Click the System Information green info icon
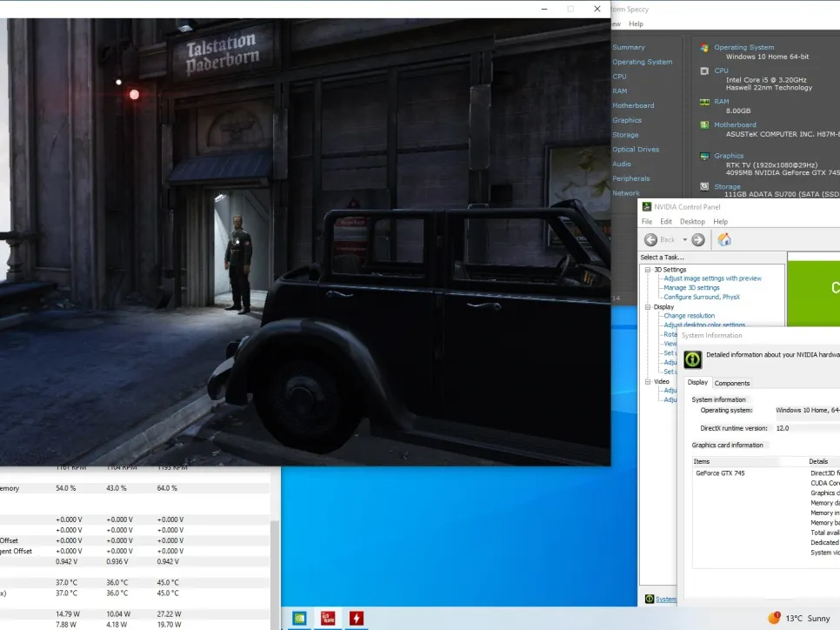 (693, 359)
